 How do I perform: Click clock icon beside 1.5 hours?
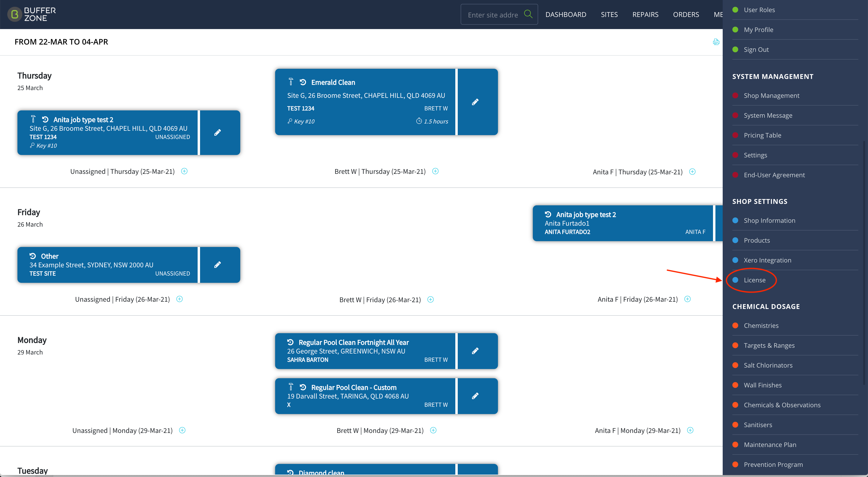tap(419, 121)
